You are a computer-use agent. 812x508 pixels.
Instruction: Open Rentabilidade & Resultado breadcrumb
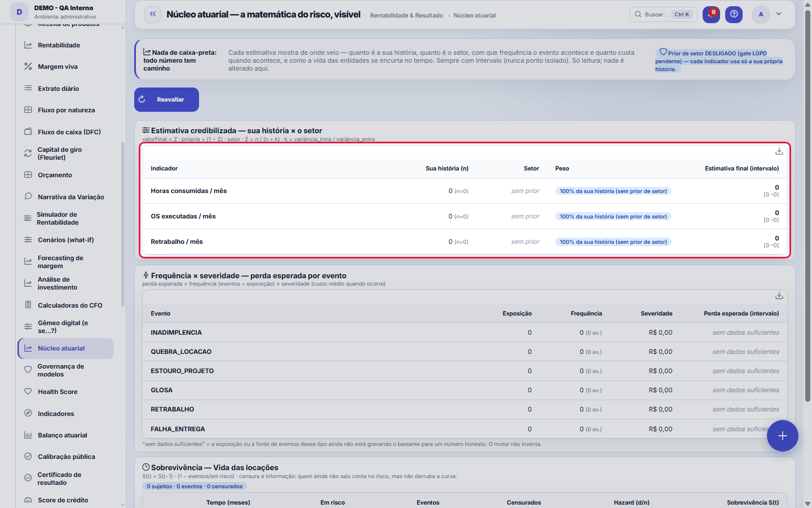pos(406,15)
